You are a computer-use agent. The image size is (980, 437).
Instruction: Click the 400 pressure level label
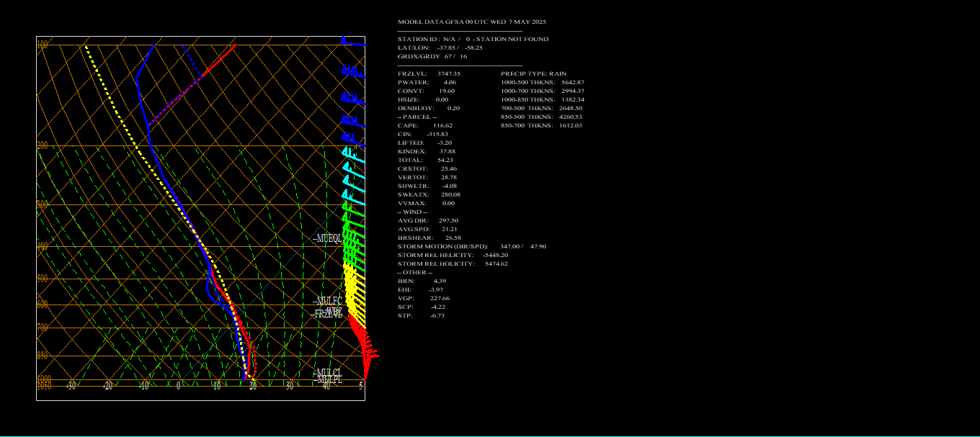pos(43,246)
